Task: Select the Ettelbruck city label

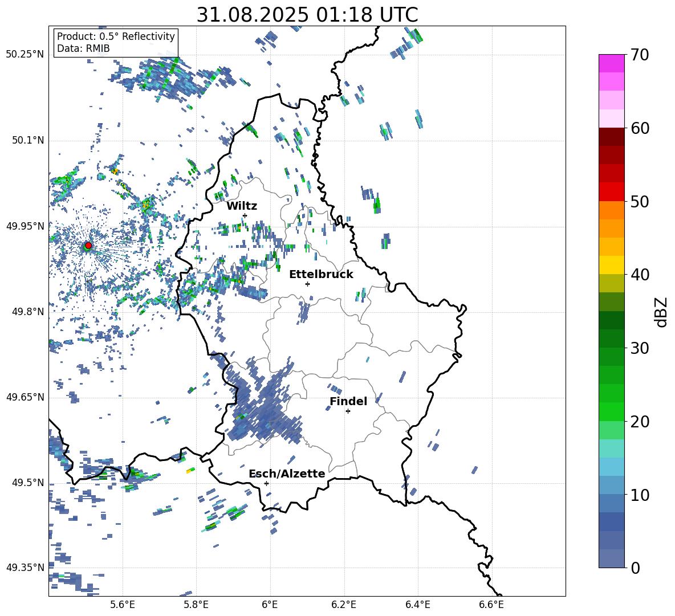Action: coord(321,275)
